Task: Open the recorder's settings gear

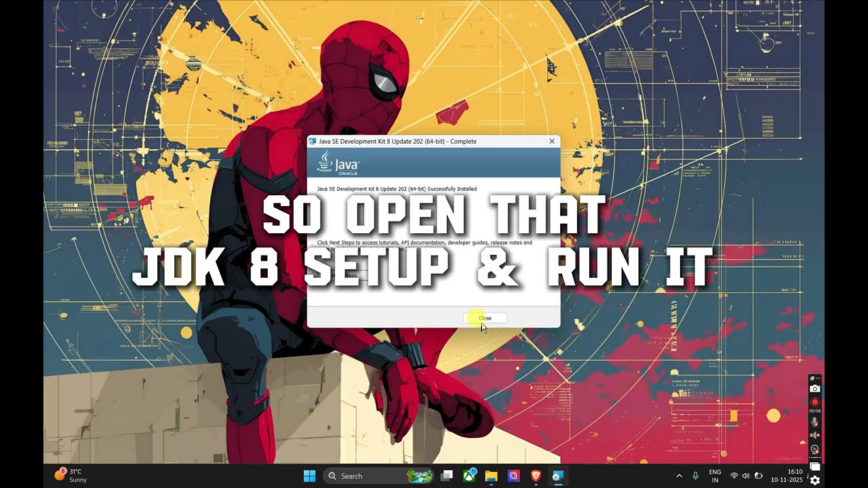Action: point(815,480)
